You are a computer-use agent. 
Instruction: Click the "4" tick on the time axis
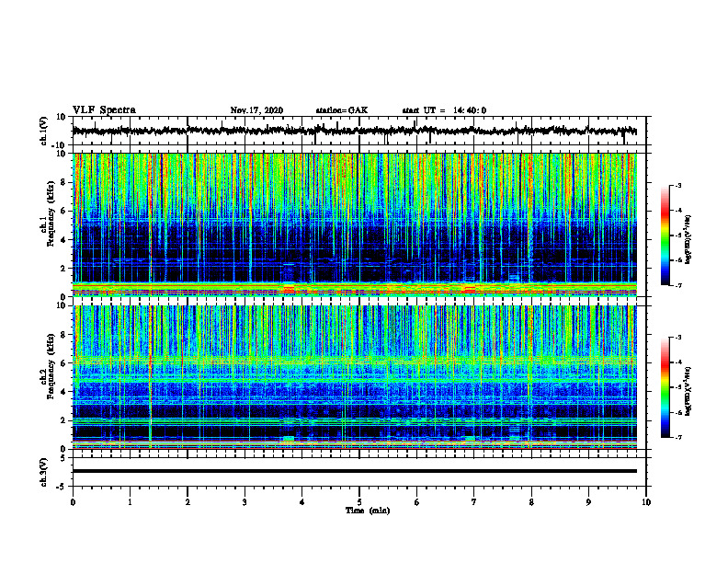302,502
